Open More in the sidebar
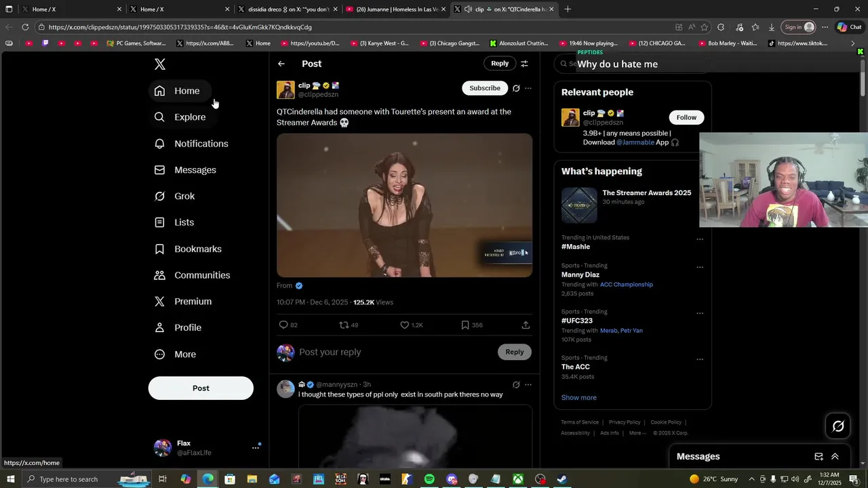Viewport: 868px width, 488px height. (175, 354)
